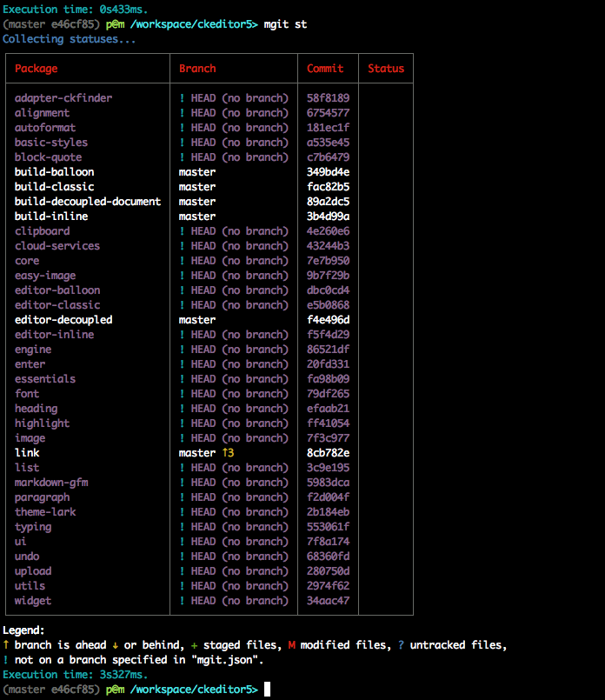
Task: Select the undo package name
Action: 27,557
